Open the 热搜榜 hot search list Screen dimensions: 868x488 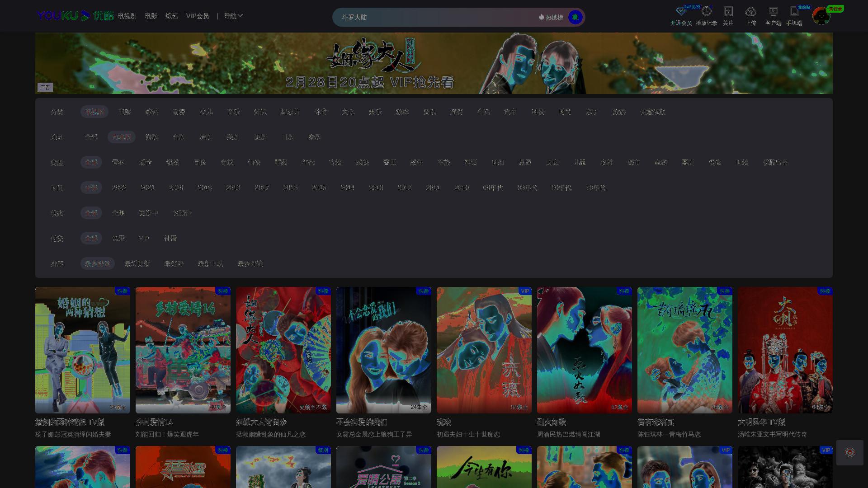pyautogui.click(x=551, y=17)
